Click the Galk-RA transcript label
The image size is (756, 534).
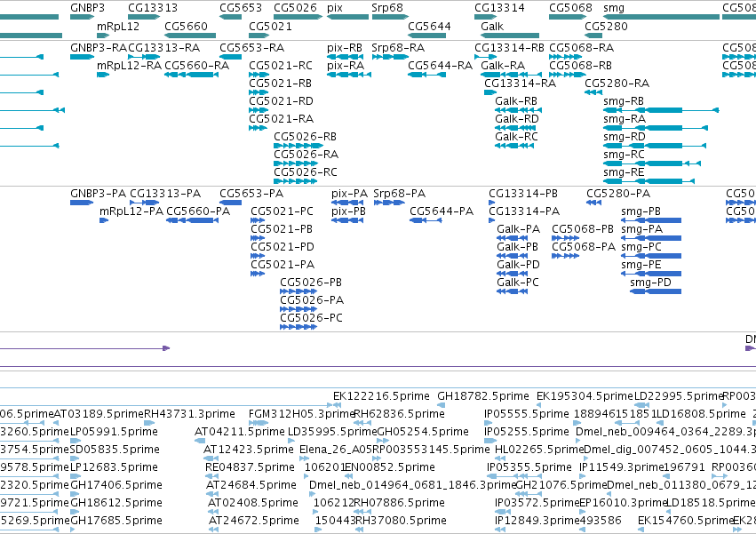[503, 66]
